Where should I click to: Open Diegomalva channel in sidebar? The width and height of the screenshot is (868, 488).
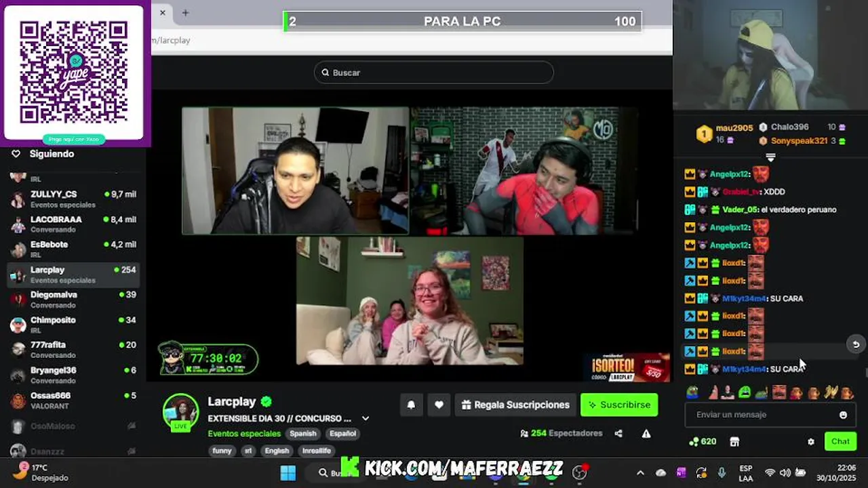click(x=73, y=300)
